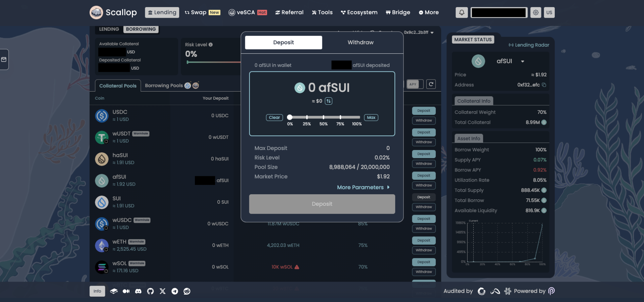
Task: Open the GitHub icon in footer
Action: click(x=150, y=291)
